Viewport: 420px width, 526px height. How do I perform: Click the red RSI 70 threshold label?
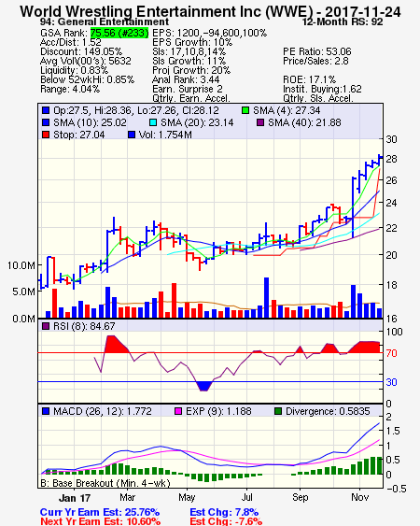(391, 353)
